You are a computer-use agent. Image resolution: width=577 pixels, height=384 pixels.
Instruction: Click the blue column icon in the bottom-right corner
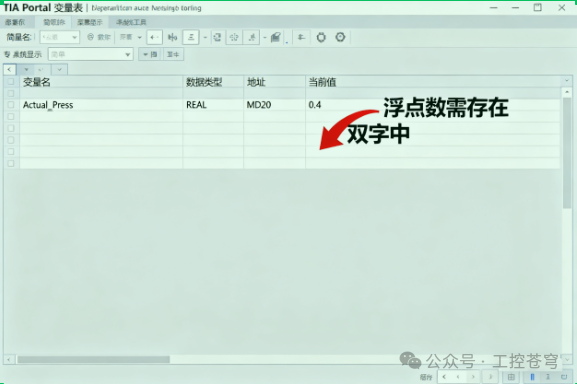click(532, 377)
